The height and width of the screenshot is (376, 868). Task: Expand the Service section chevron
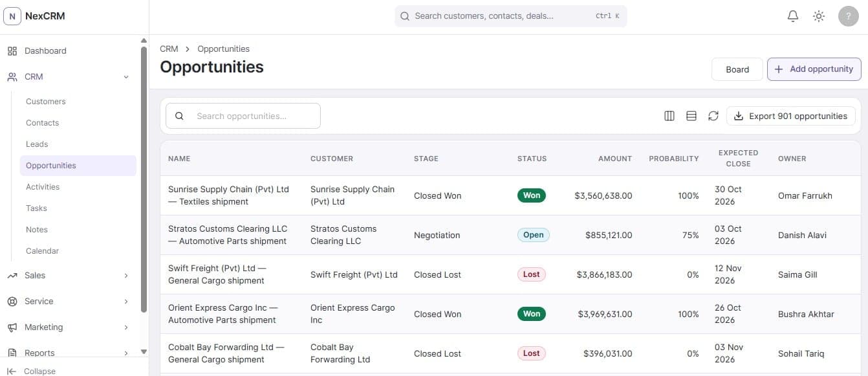(126, 302)
